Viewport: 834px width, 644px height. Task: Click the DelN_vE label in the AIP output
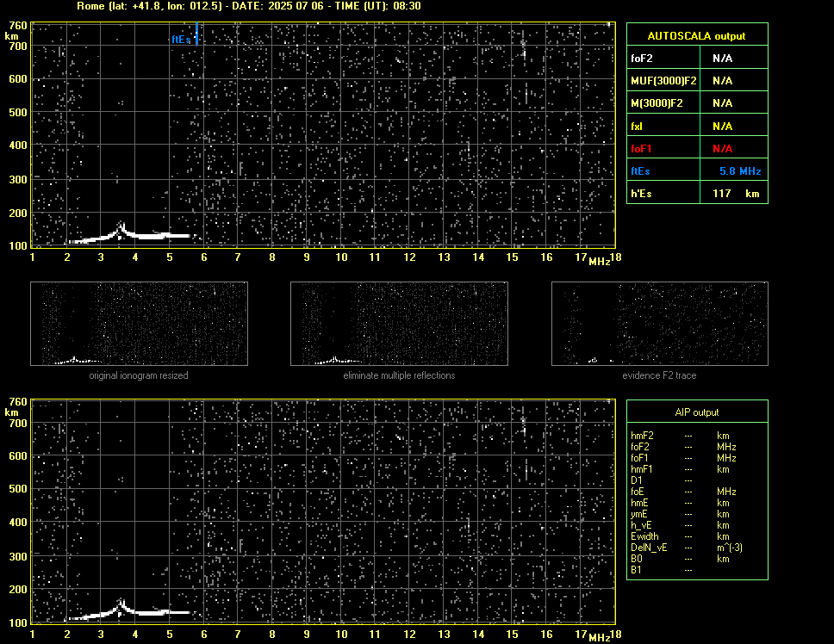click(649, 548)
